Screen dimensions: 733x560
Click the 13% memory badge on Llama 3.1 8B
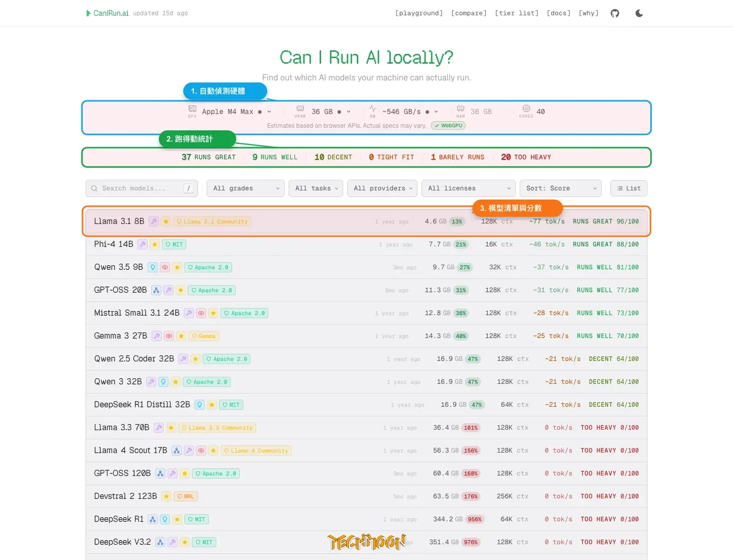457,221
